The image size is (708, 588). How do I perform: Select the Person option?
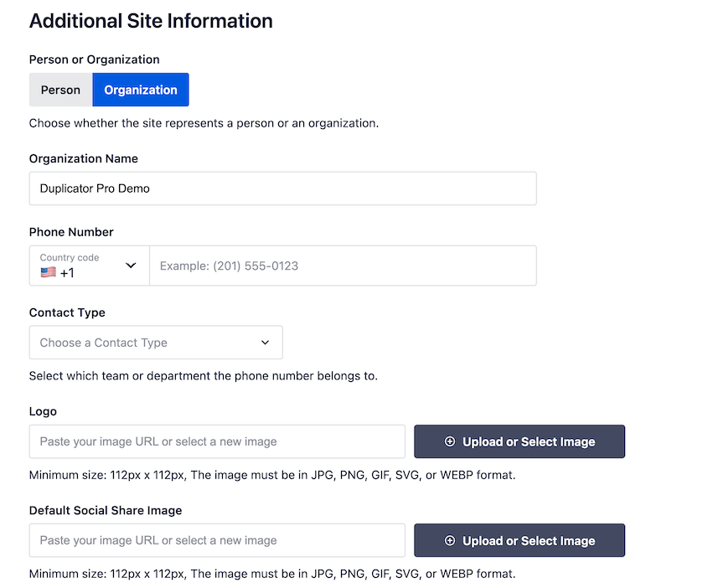click(60, 90)
